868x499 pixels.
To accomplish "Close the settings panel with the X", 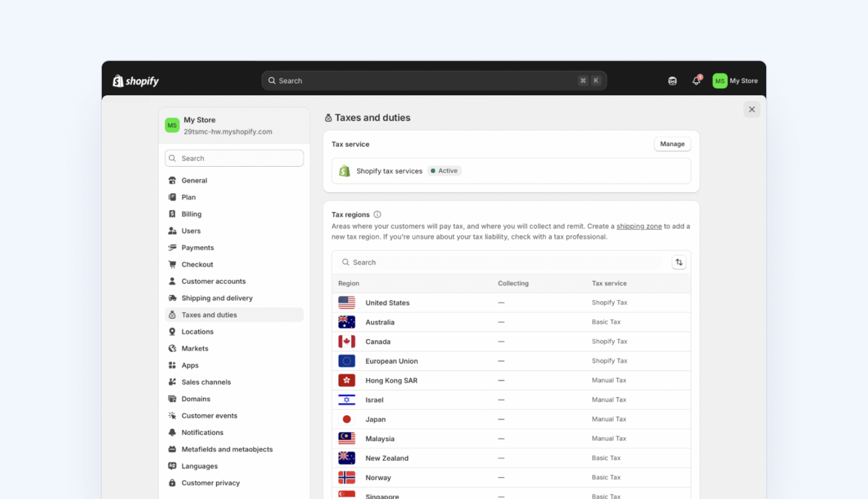I will pyautogui.click(x=752, y=109).
